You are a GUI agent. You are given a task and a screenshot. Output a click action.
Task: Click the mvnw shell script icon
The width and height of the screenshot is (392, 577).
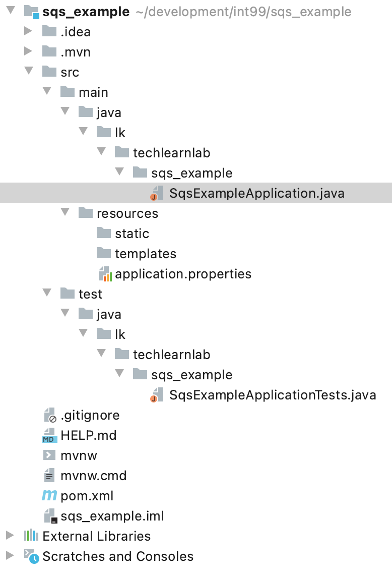pyautogui.click(x=49, y=455)
